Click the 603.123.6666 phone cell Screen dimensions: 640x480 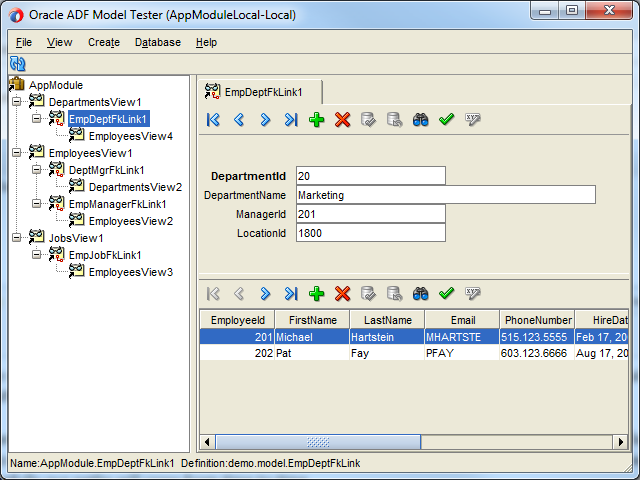pos(537,353)
